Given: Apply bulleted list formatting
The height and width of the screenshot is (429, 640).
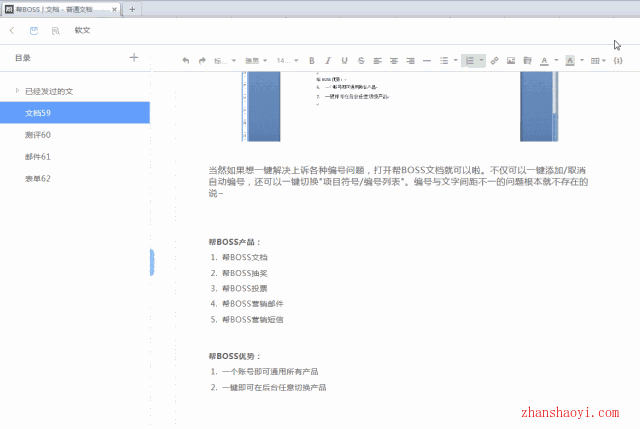Looking at the screenshot, I should 444,61.
